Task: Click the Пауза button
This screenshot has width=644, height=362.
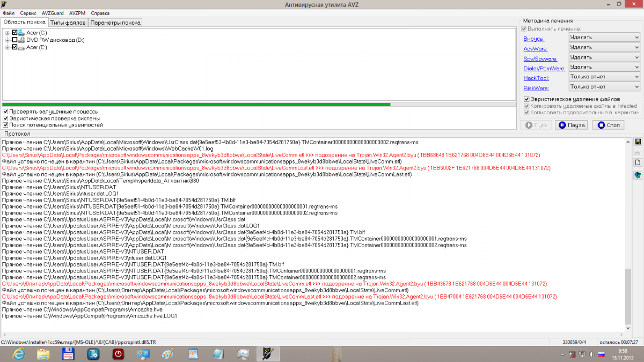Action: [x=571, y=125]
